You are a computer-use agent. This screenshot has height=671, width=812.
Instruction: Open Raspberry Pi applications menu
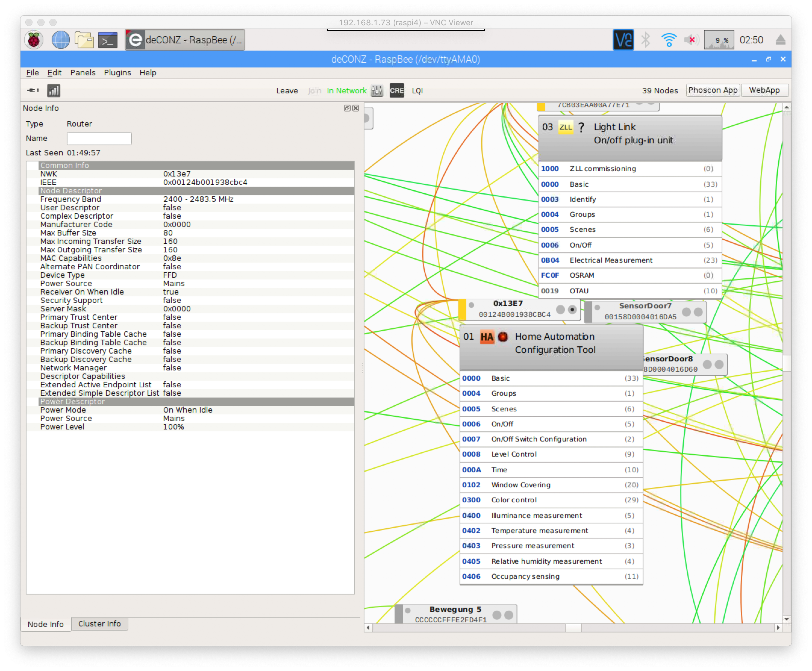pos(34,40)
